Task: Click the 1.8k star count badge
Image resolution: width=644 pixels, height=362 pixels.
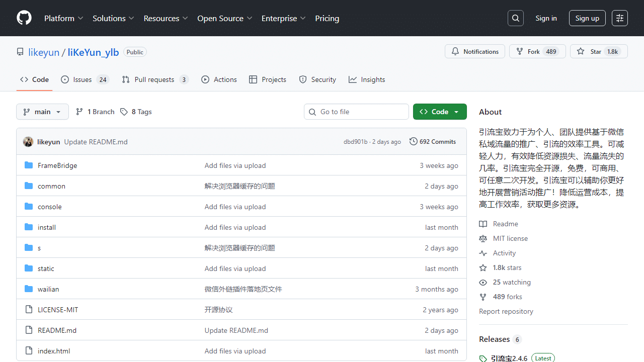Action: point(612,51)
